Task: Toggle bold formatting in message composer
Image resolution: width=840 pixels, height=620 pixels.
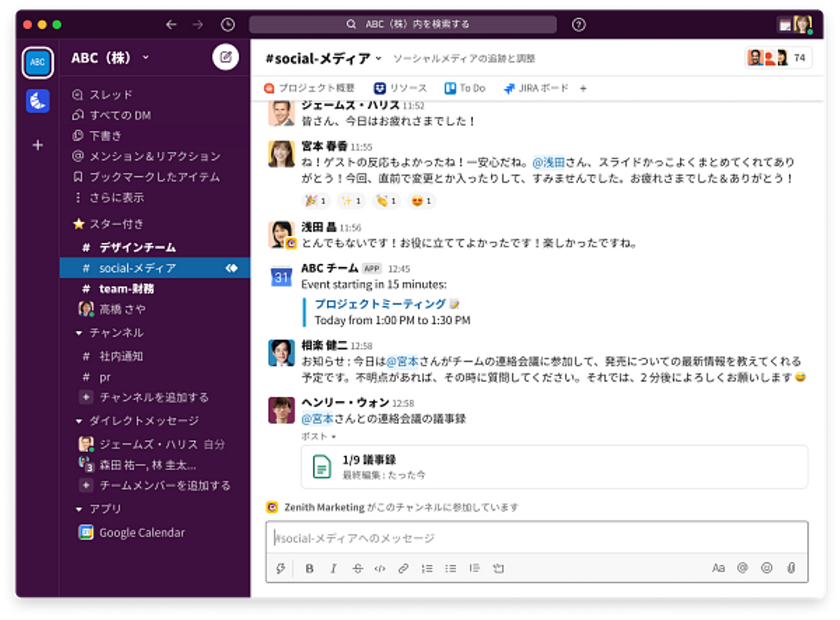Action: (x=310, y=568)
